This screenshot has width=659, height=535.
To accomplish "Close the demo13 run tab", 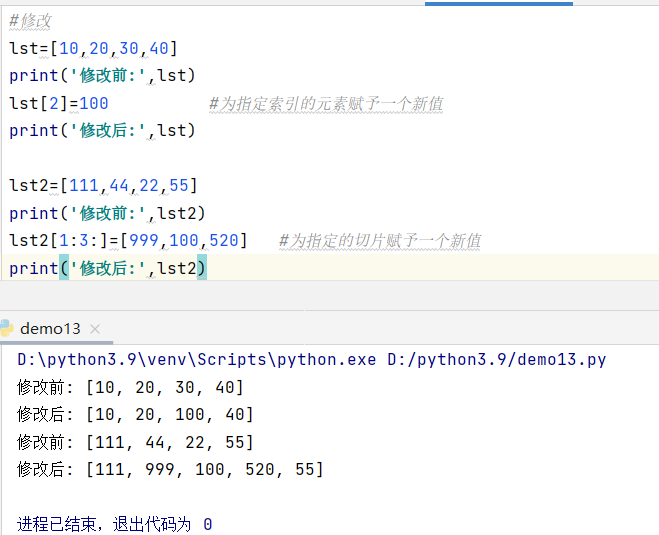I will [95, 329].
